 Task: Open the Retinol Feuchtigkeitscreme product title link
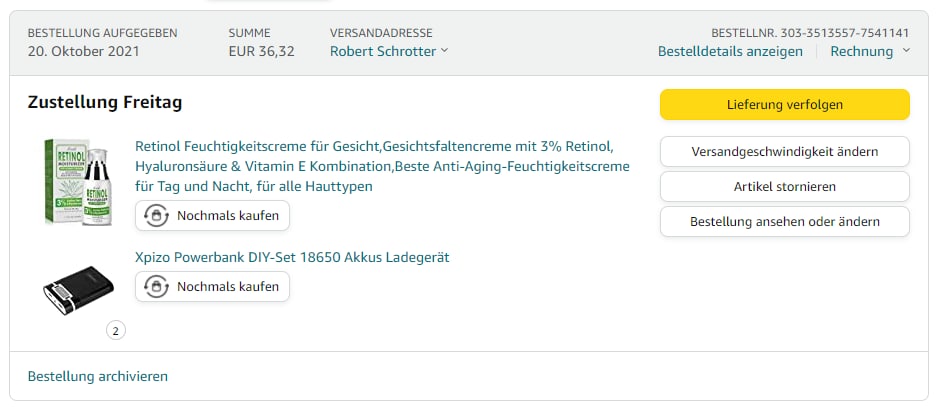tap(382, 165)
